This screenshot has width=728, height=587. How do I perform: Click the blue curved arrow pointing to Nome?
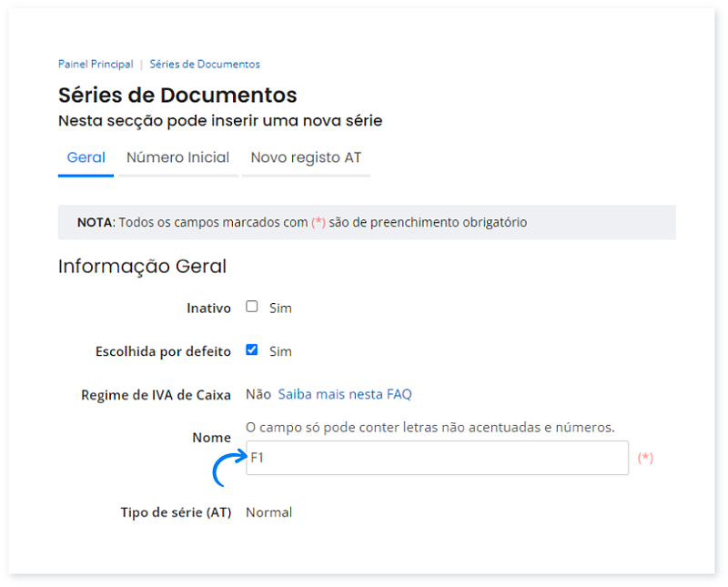(x=229, y=468)
